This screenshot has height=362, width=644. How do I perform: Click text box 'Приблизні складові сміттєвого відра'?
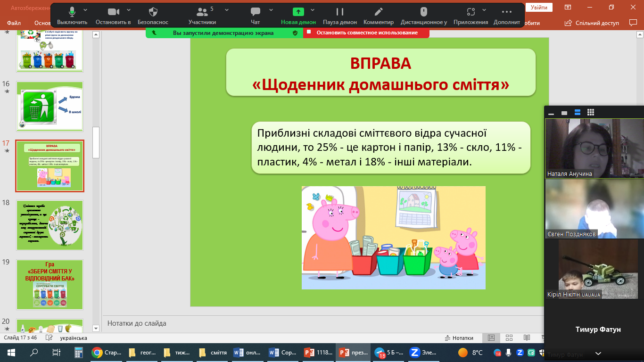coord(391,148)
